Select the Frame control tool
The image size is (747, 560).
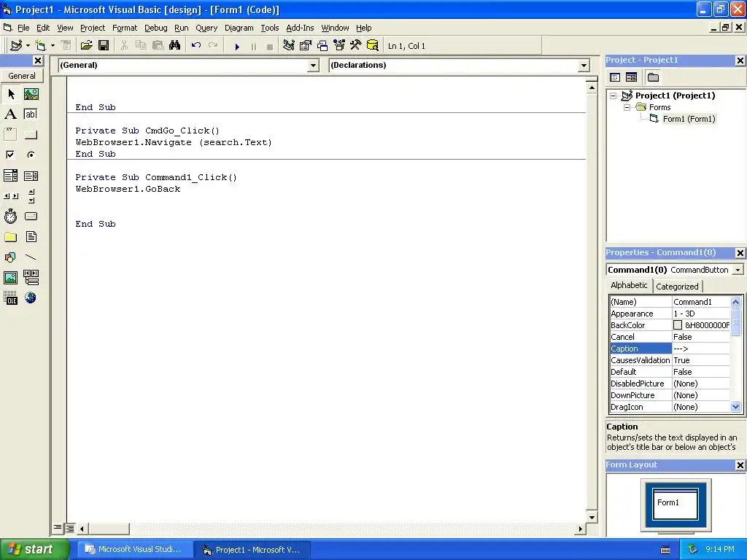(x=11, y=134)
